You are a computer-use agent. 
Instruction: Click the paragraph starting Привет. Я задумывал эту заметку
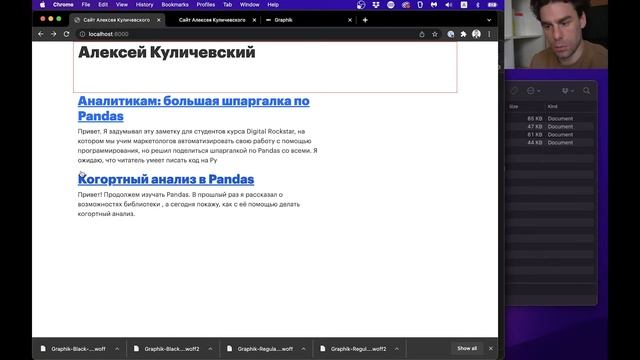pyautogui.click(x=198, y=146)
